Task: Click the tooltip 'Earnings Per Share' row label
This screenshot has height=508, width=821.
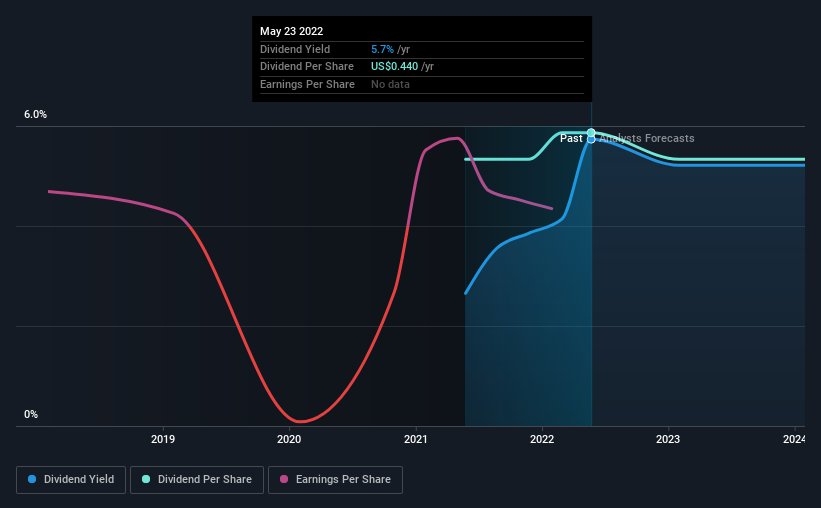Action: (x=307, y=84)
